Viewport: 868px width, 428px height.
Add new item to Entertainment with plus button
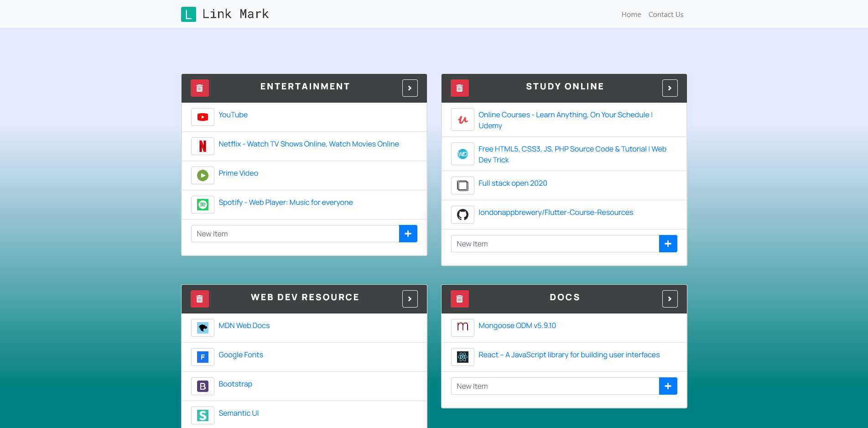pos(408,234)
